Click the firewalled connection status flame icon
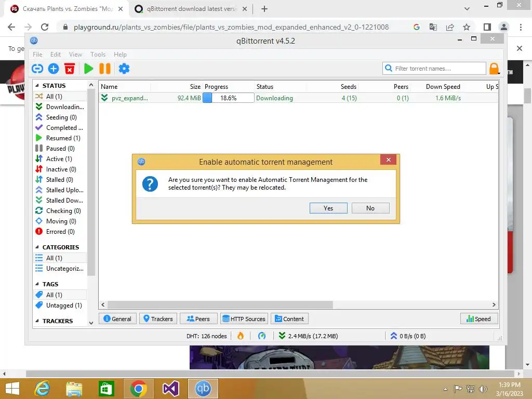The width and height of the screenshot is (532, 399). [241, 336]
